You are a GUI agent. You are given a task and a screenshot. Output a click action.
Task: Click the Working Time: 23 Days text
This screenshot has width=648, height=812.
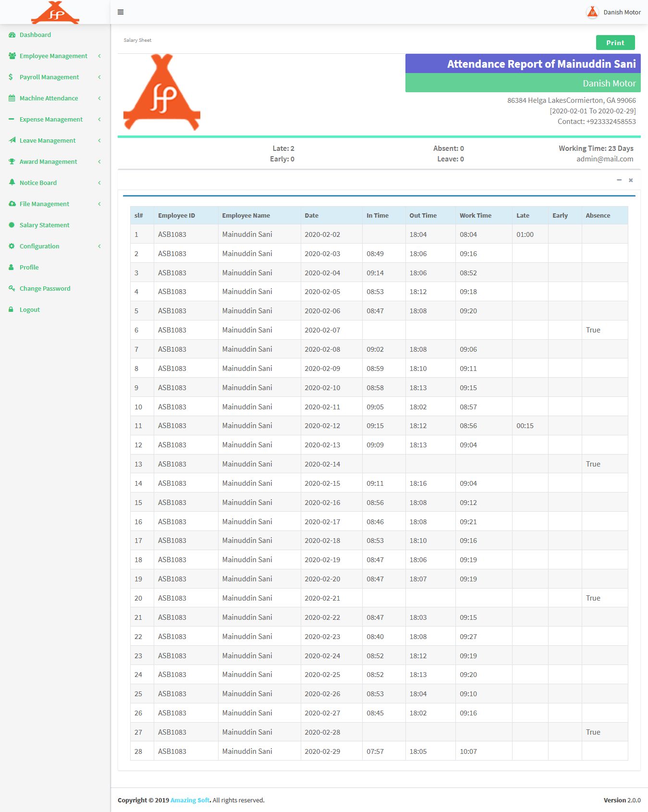[x=596, y=148]
